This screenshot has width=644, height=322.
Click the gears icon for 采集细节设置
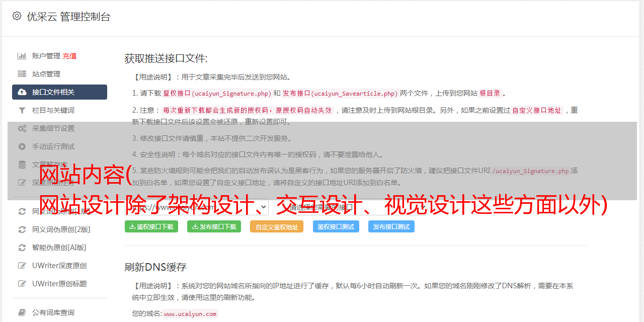click(22, 128)
